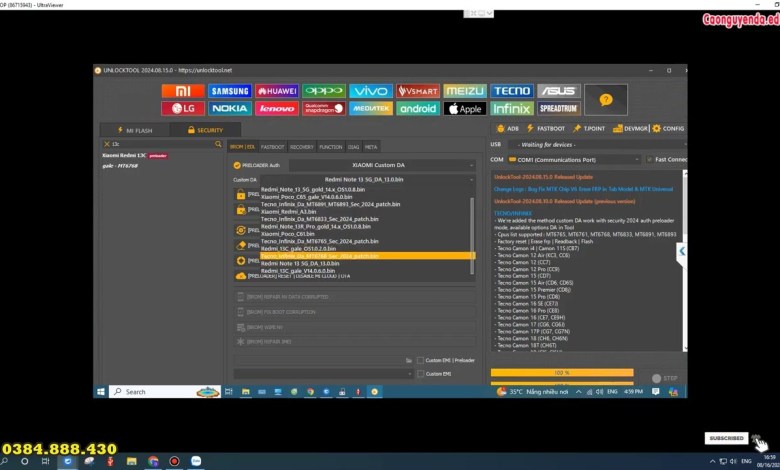This screenshot has width=780, height=470.
Task: Expand the COM1 Communications Port dropdown
Action: pyautogui.click(x=574, y=160)
